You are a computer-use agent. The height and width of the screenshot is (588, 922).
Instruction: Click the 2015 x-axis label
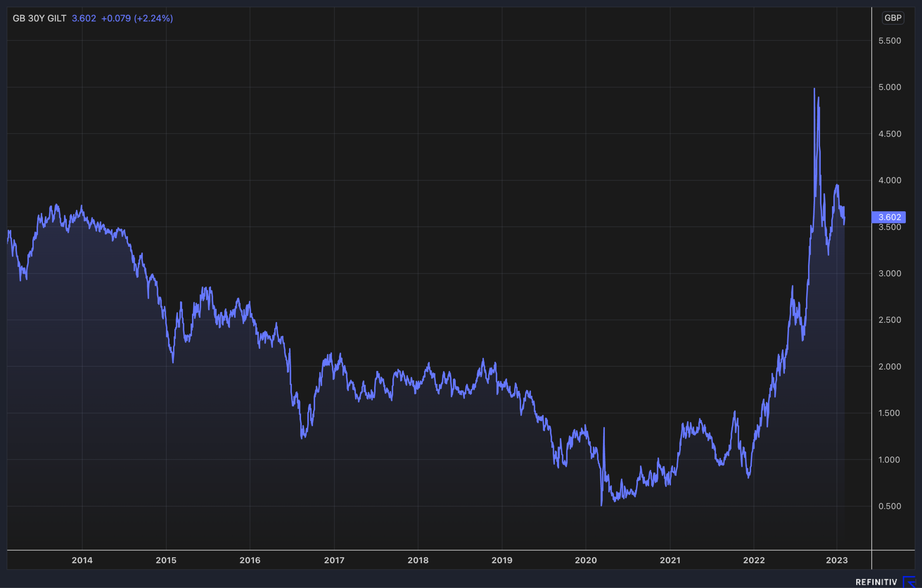click(166, 560)
